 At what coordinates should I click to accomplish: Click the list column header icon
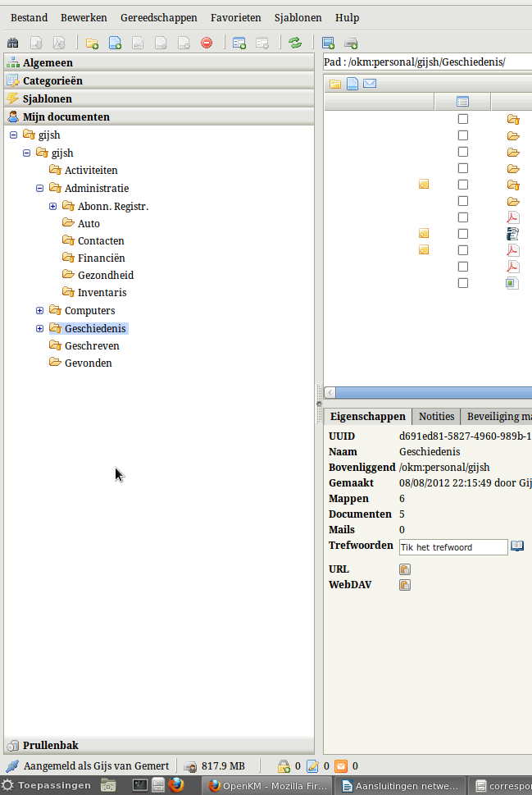pos(462,102)
